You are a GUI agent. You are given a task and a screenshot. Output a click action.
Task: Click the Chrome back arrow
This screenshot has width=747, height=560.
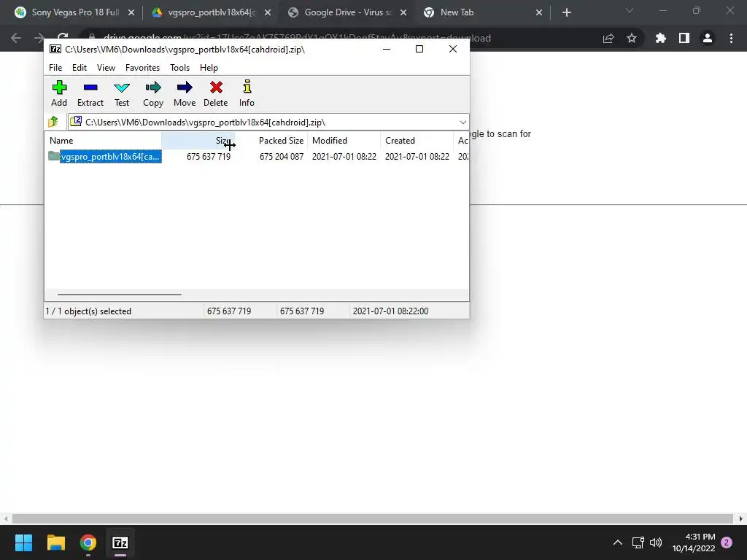tap(16, 38)
